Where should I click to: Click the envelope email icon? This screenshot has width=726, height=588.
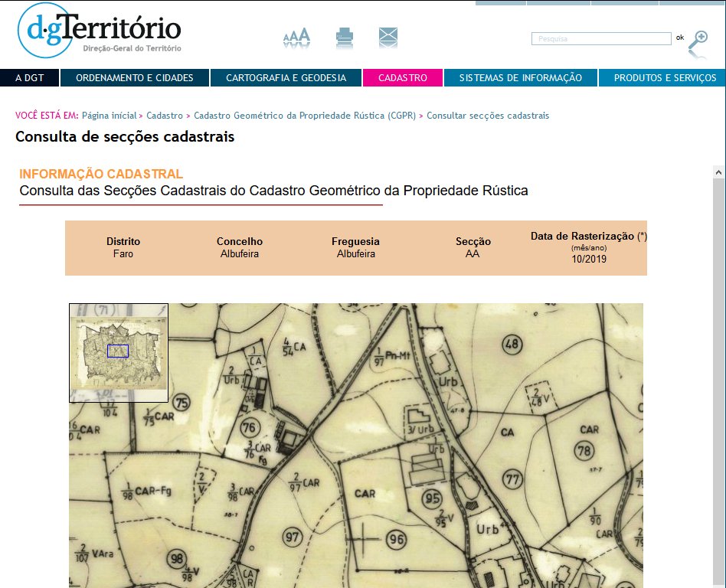[388, 36]
